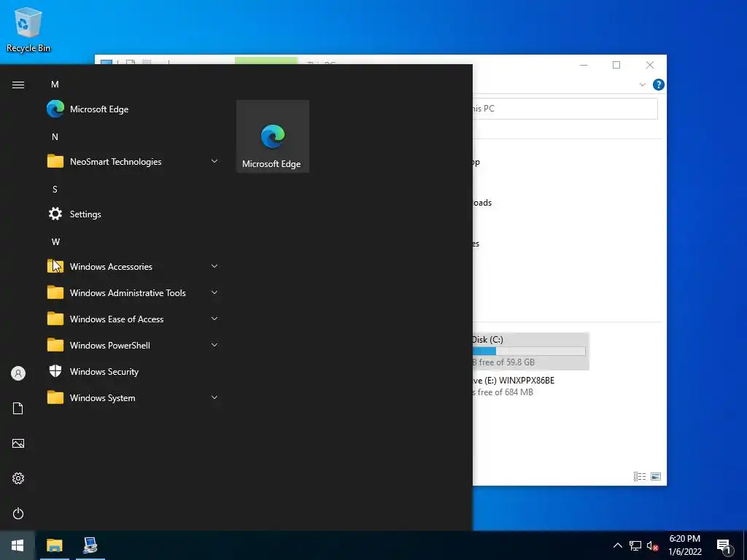Expand the ribbon chevron in File Explorer
Image resolution: width=747 pixels, height=560 pixels.
tap(642, 85)
